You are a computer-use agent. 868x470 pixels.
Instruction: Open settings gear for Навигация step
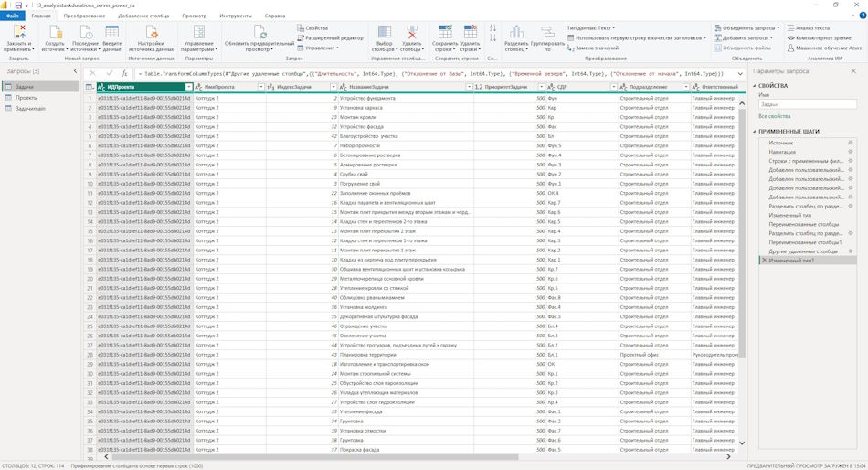click(x=851, y=151)
